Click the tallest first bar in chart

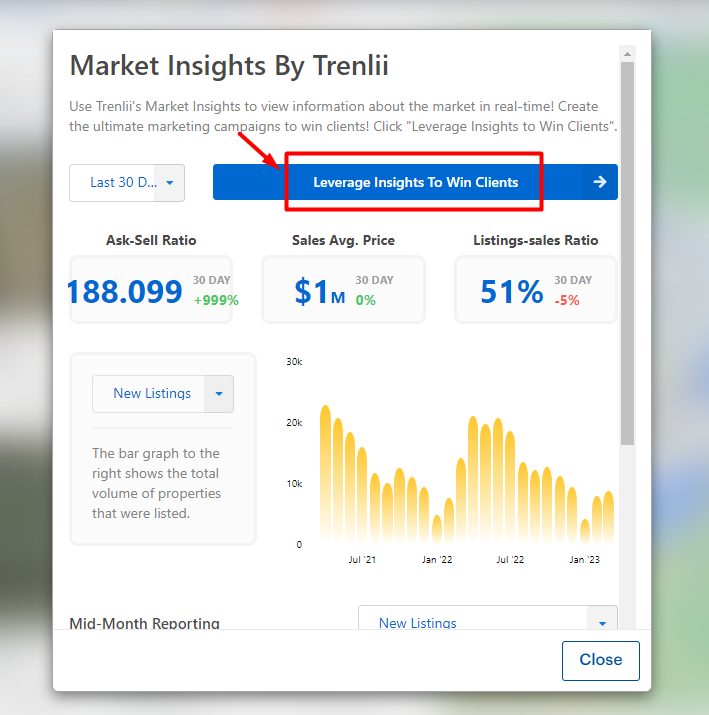[x=326, y=474]
